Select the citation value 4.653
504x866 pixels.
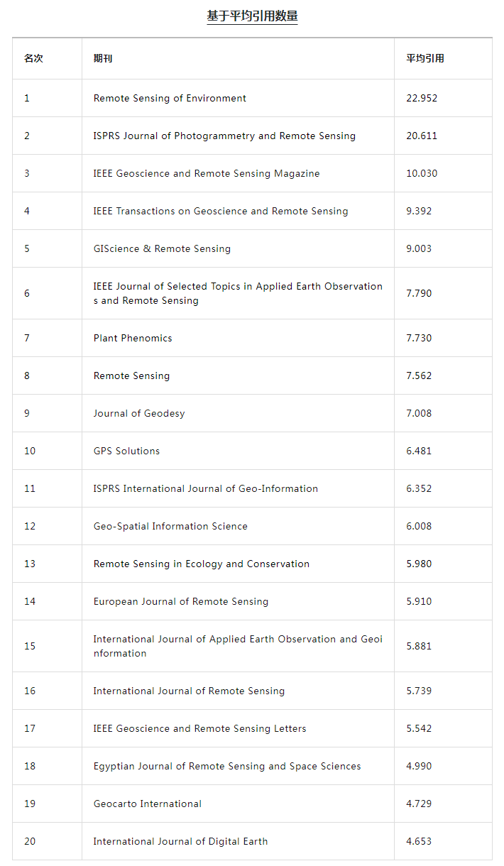click(419, 841)
